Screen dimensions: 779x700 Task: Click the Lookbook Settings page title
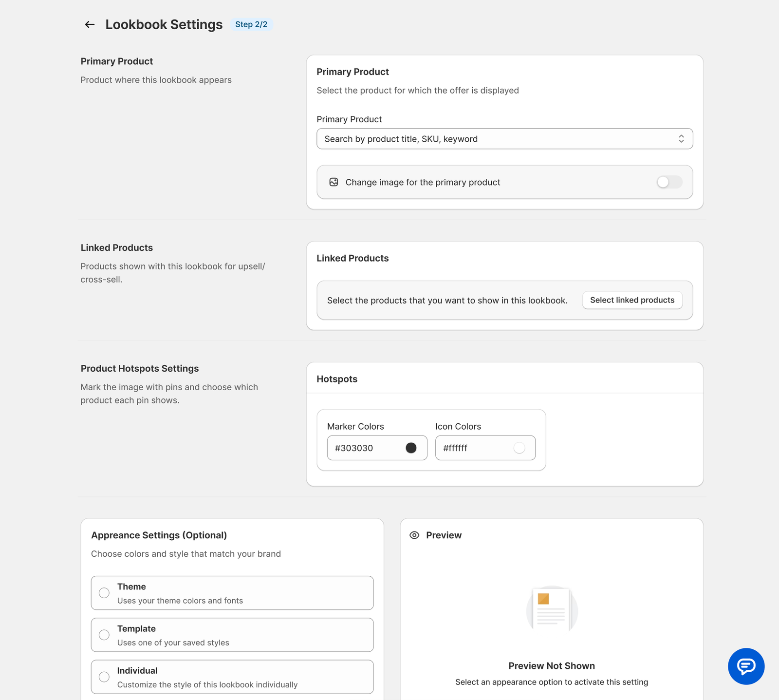click(x=164, y=24)
